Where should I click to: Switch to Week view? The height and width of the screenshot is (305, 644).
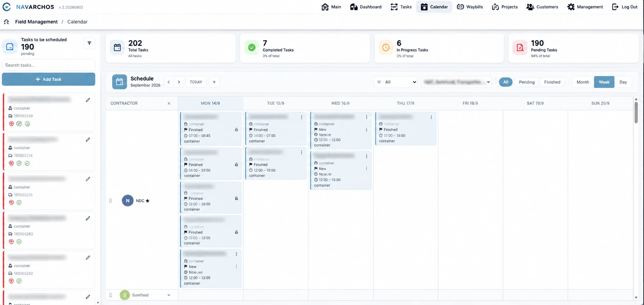tap(604, 82)
